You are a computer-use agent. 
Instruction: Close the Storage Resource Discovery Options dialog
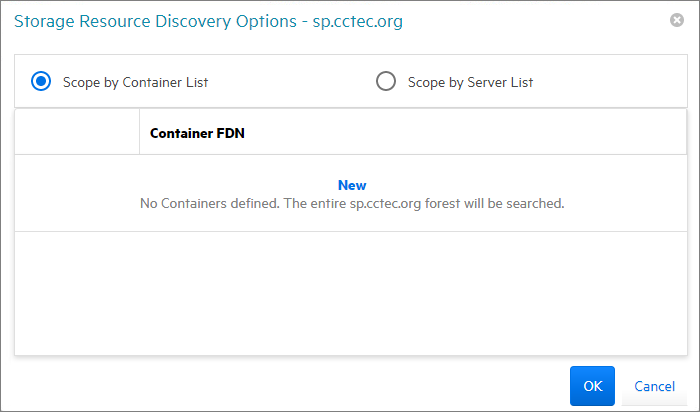[677, 20]
